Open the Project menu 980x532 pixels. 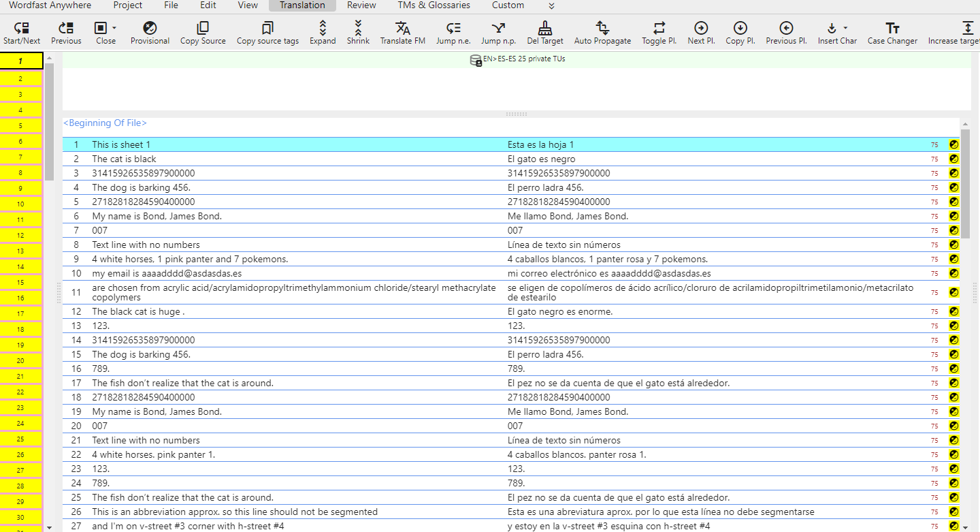tap(128, 5)
